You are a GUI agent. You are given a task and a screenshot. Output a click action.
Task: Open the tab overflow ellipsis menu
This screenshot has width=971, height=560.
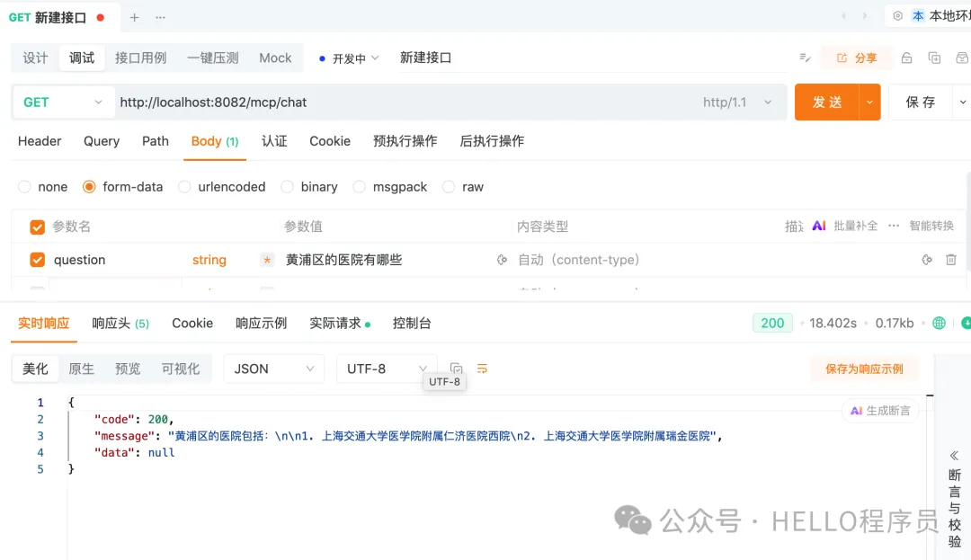point(160,17)
